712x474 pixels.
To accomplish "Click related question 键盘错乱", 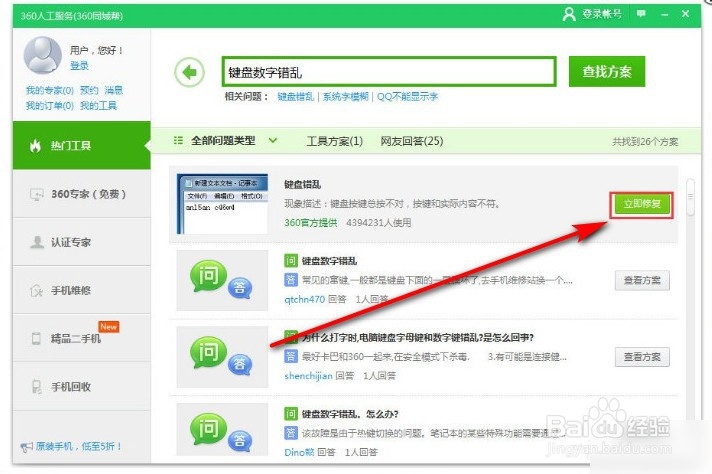I will tap(296, 96).
